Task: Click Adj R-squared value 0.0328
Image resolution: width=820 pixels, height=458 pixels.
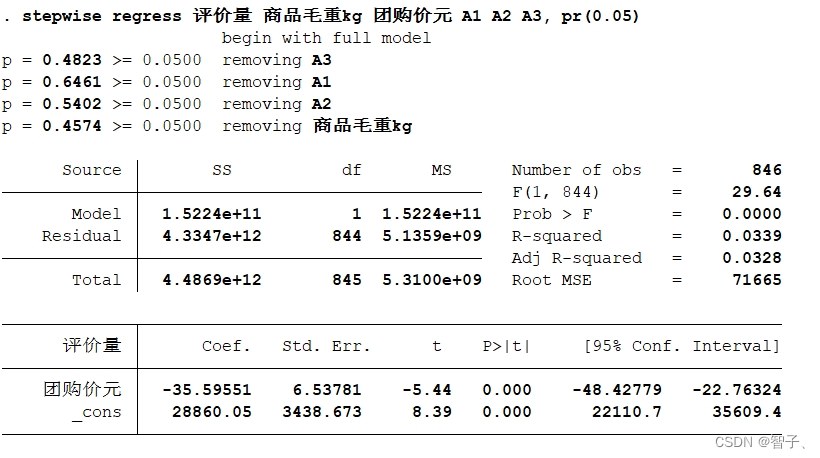Action: [752, 258]
